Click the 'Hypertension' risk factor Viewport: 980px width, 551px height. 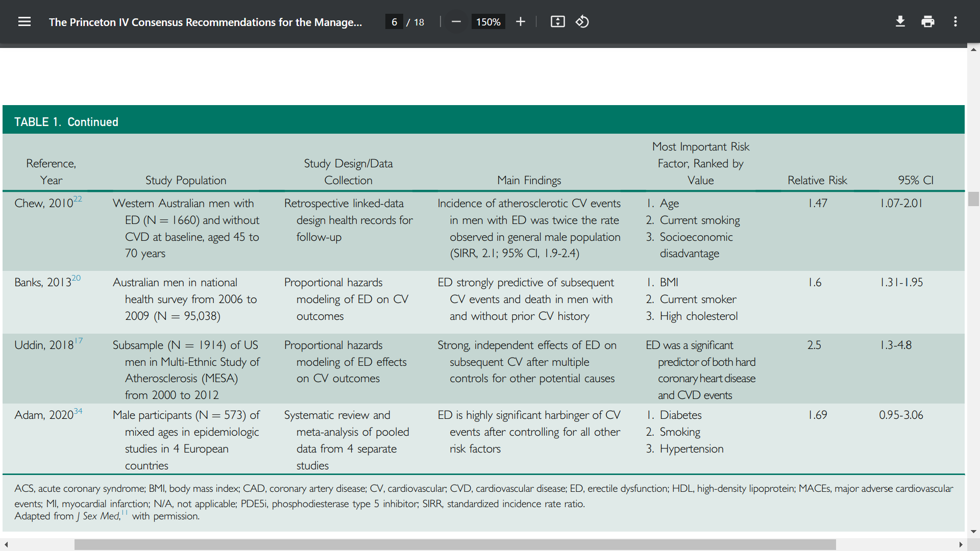(692, 448)
